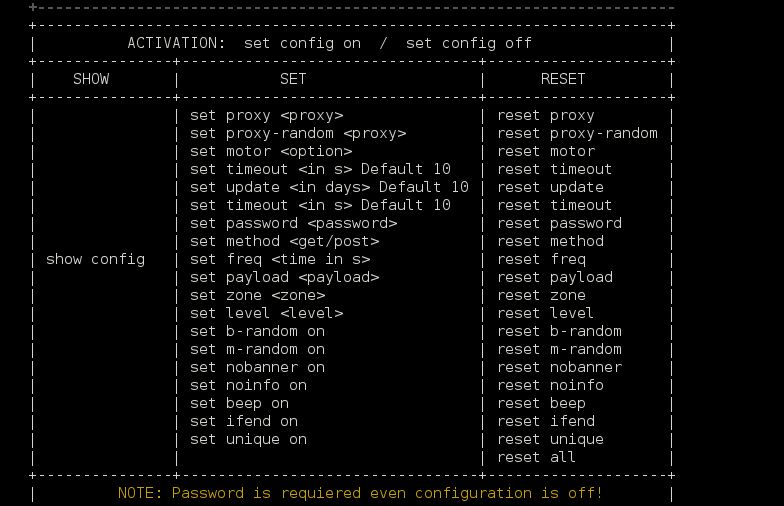Click 'set payload <payload>' entry

[x=284, y=277]
